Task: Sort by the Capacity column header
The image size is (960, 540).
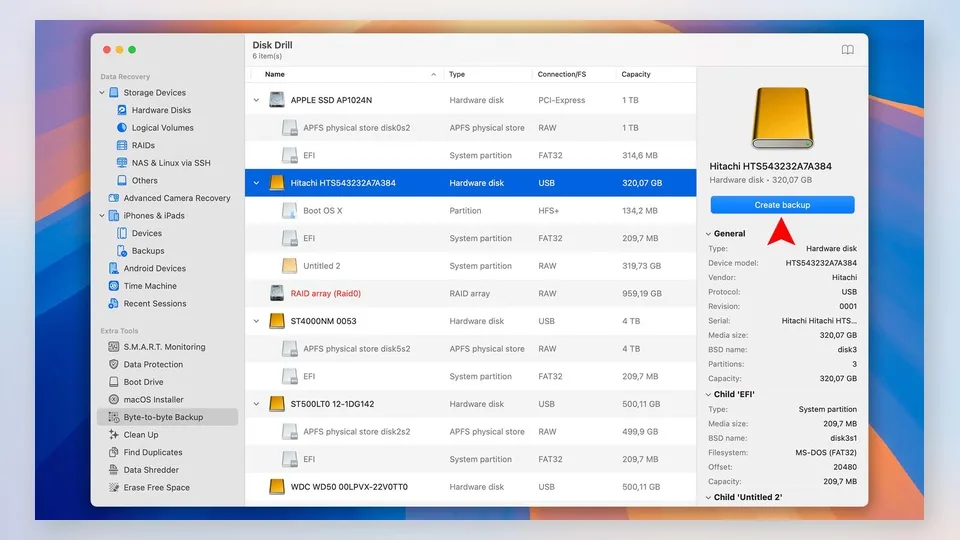Action: [x=636, y=74]
